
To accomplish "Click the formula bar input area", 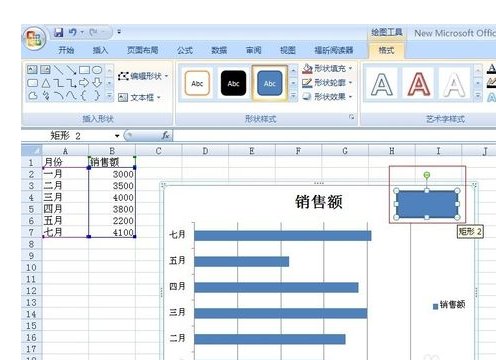I will 334,136.
